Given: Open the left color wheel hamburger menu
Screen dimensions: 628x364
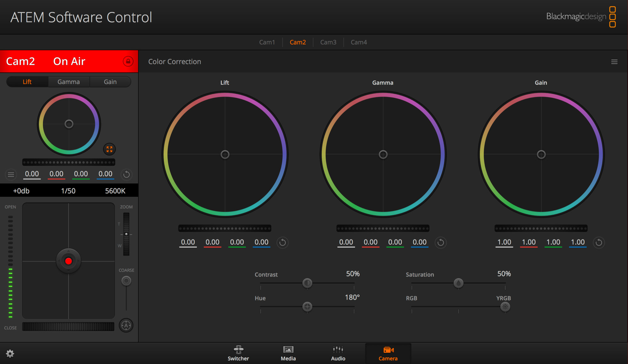Looking at the screenshot, I should coord(11,174).
